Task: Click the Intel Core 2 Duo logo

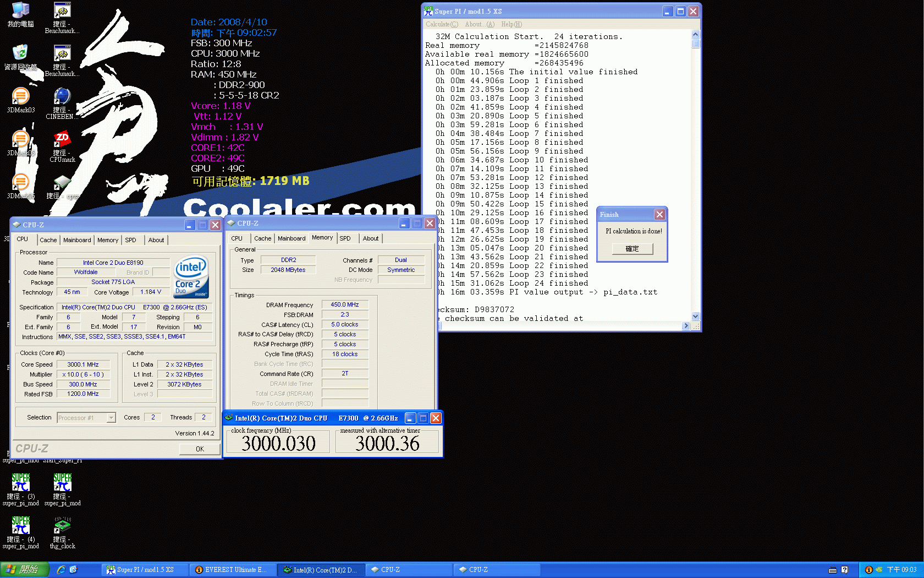Action: point(191,277)
